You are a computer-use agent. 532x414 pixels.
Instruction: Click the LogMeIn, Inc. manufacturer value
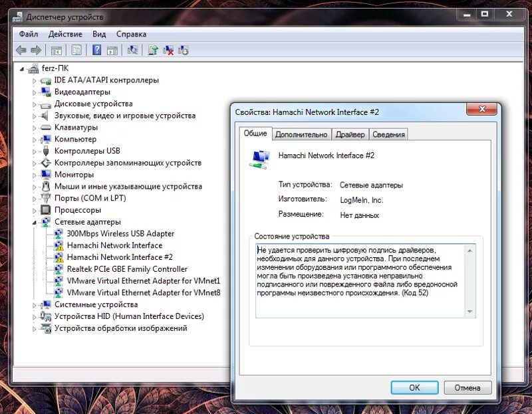(x=362, y=200)
